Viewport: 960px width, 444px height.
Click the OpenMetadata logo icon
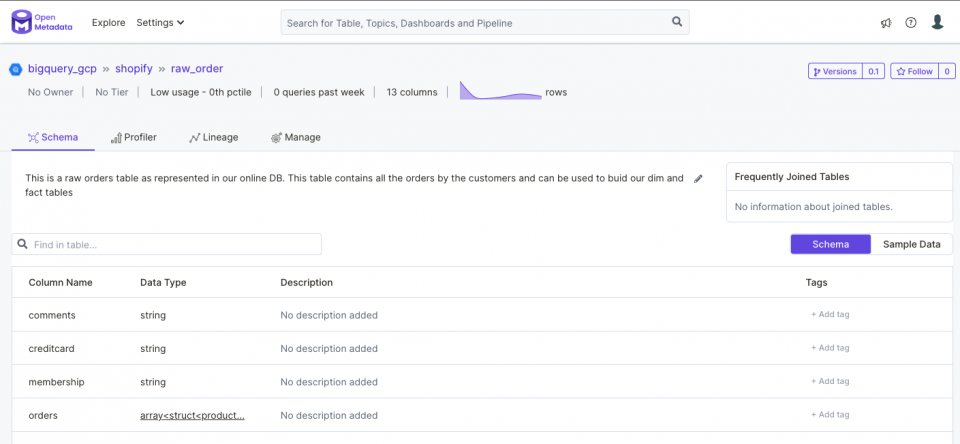pyautogui.click(x=21, y=22)
